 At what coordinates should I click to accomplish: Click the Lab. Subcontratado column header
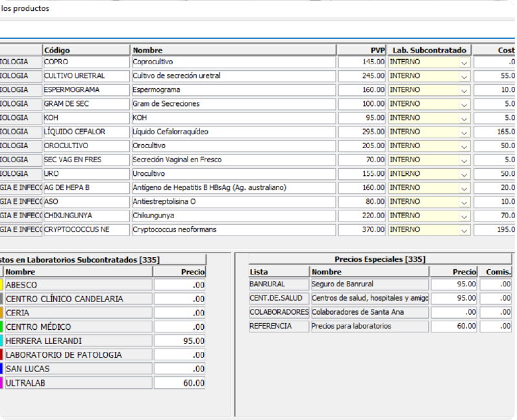pyautogui.click(x=429, y=50)
